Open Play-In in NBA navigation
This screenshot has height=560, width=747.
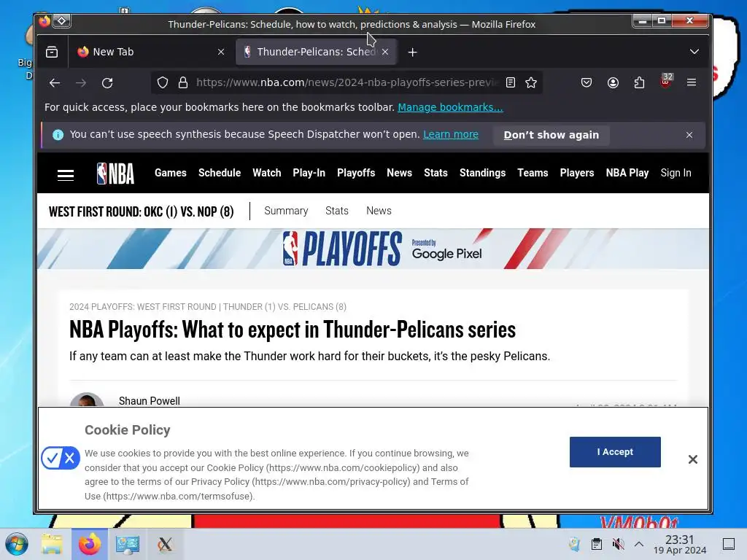[309, 173]
